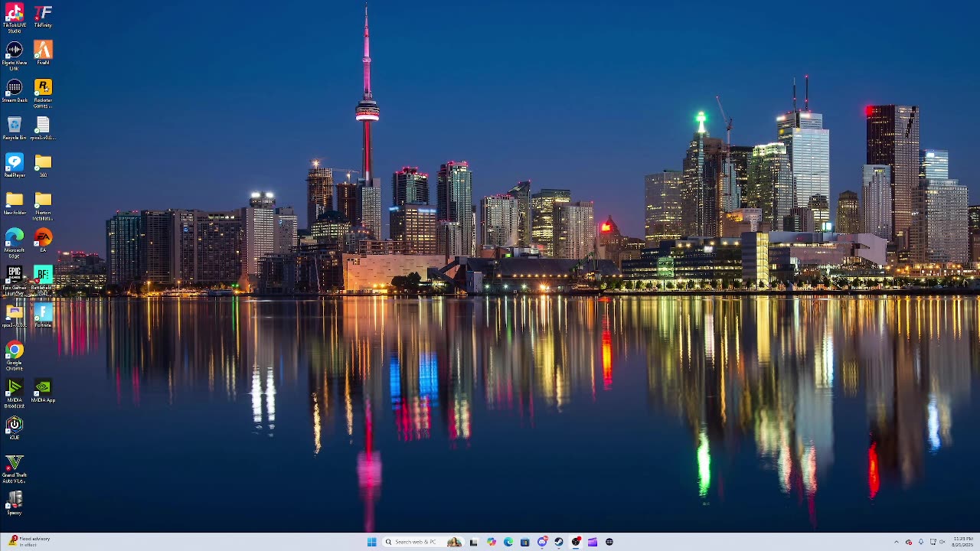Open Steam from the taskbar
Image resolution: width=980 pixels, height=551 pixels.
(x=559, y=542)
